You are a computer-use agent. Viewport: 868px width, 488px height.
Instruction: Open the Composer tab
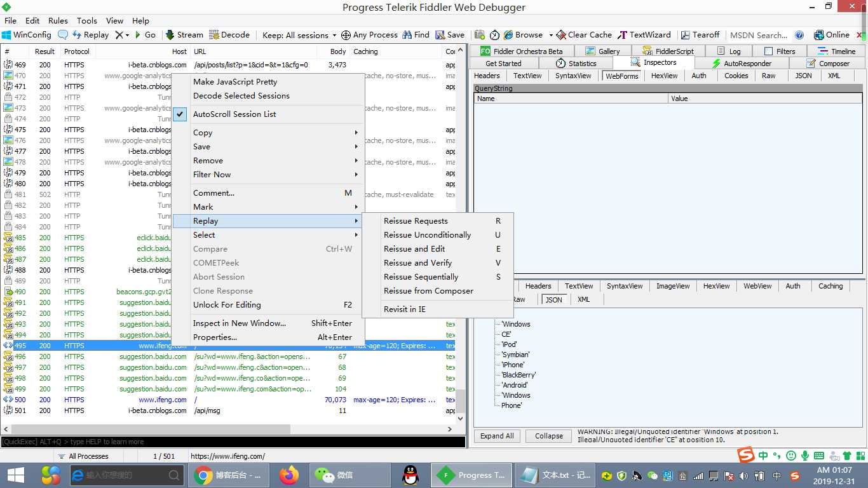coord(827,64)
